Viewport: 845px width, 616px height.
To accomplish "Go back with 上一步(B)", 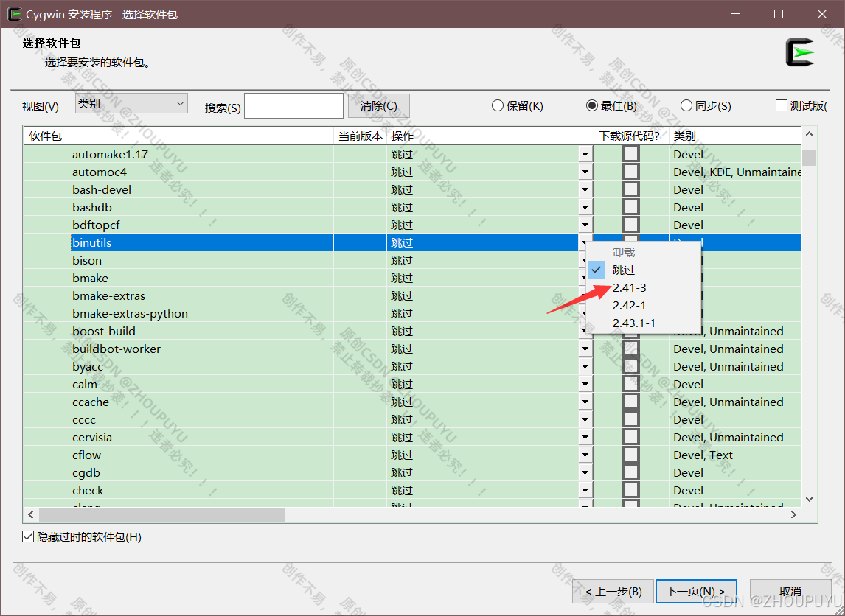I will 613,592.
